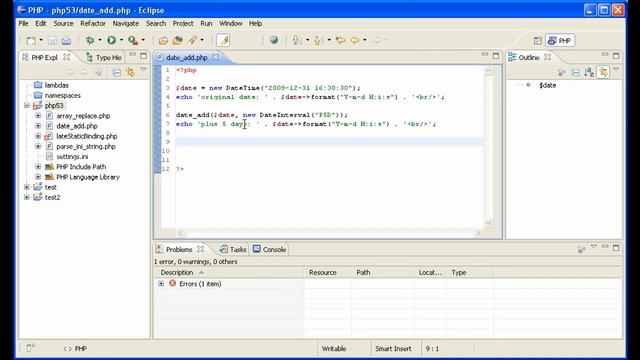Toggle Link with Editor in the Outline view
The image size is (640, 360).
point(603,72)
